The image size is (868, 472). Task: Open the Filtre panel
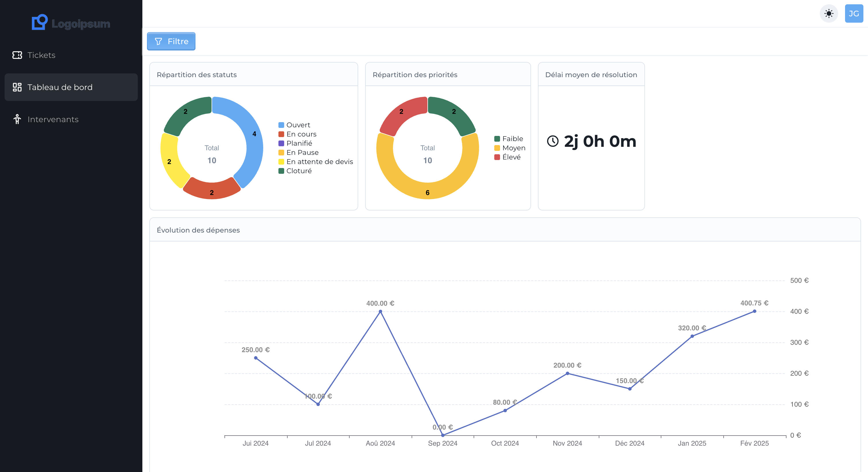171,41
